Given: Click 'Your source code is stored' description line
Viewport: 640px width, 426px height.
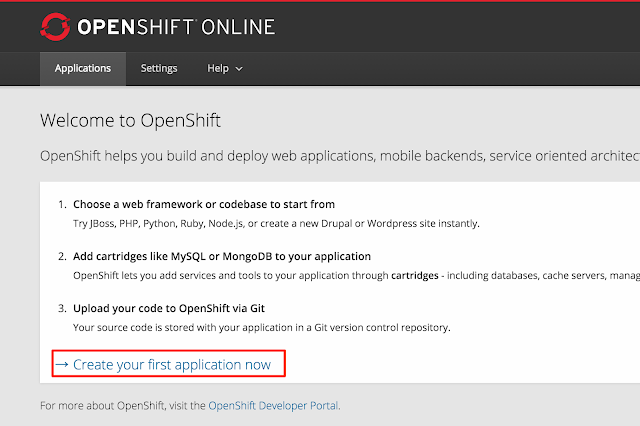Looking at the screenshot, I should coord(262,328).
